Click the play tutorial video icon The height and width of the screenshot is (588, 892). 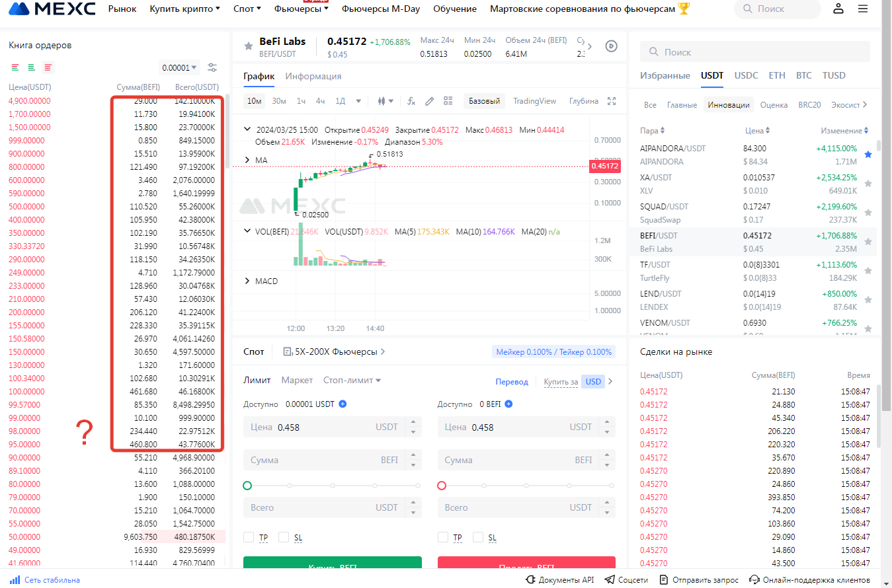tap(612, 46)
